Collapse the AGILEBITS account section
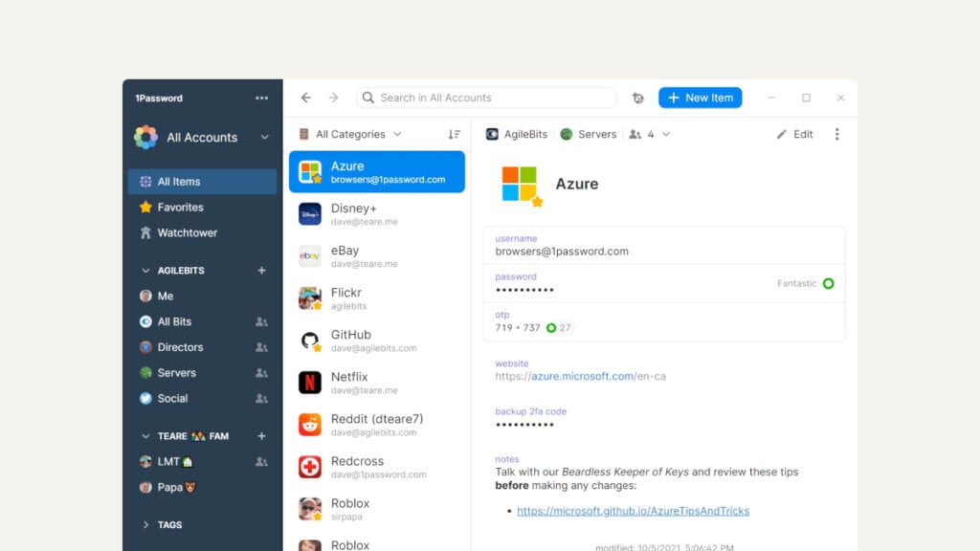The width and height of the screenshot is (980, 551). click(145, 271)
